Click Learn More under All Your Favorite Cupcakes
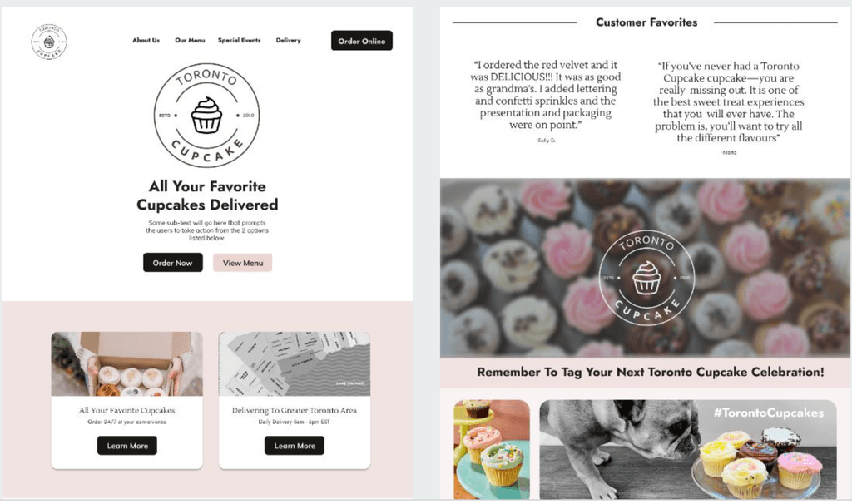The height and width of the screenshot is (504, 852). point(127,446)
